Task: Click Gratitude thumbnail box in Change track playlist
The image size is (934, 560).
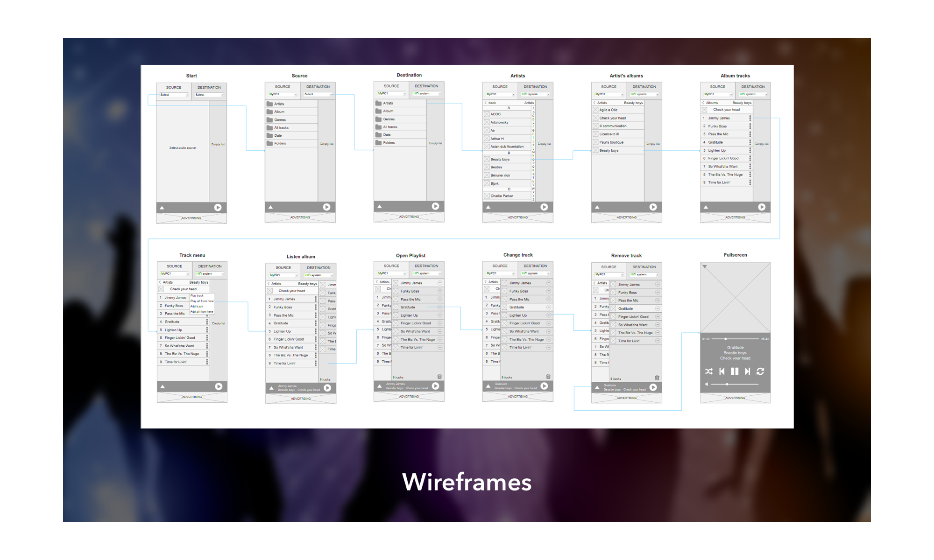Action: click(504, 307)
